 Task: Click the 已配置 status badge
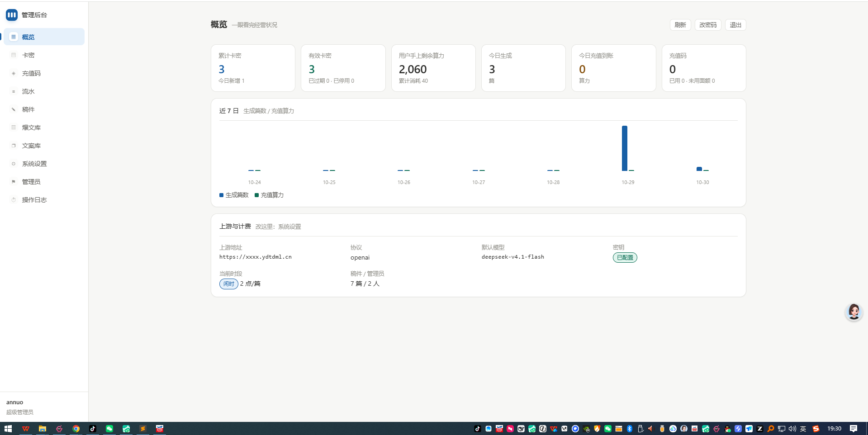click(625, 258)
